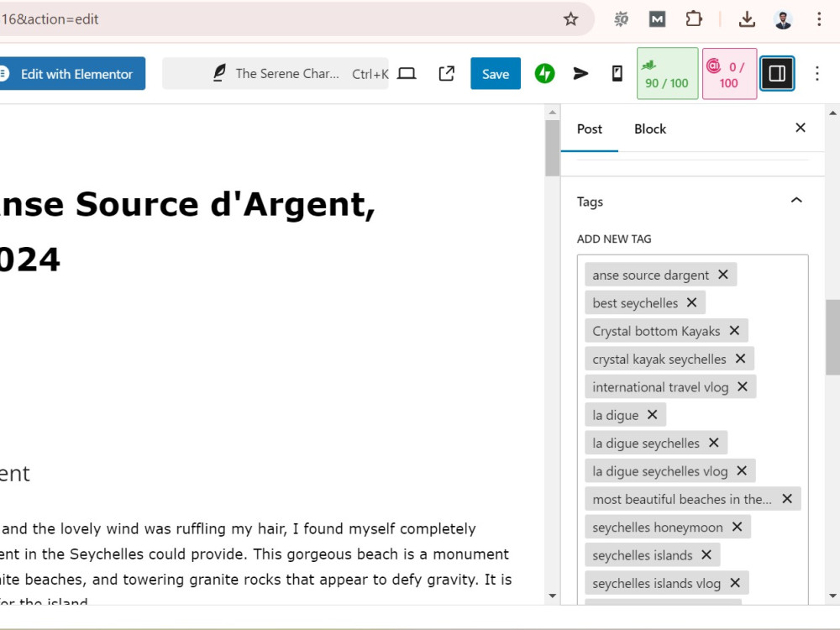Remove the seychelles honeymoon tag
This screenshot has width=840, height=630.
738,528
